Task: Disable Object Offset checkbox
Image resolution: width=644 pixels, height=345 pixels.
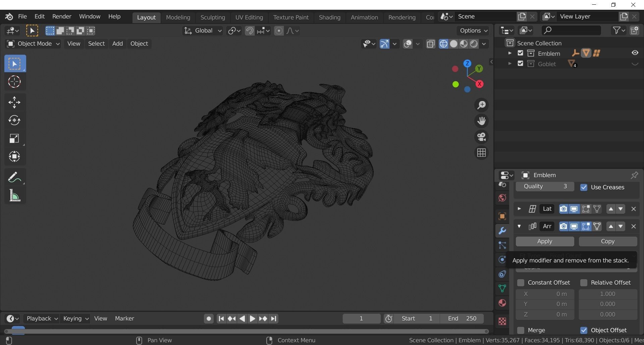Action: [584, 330]
